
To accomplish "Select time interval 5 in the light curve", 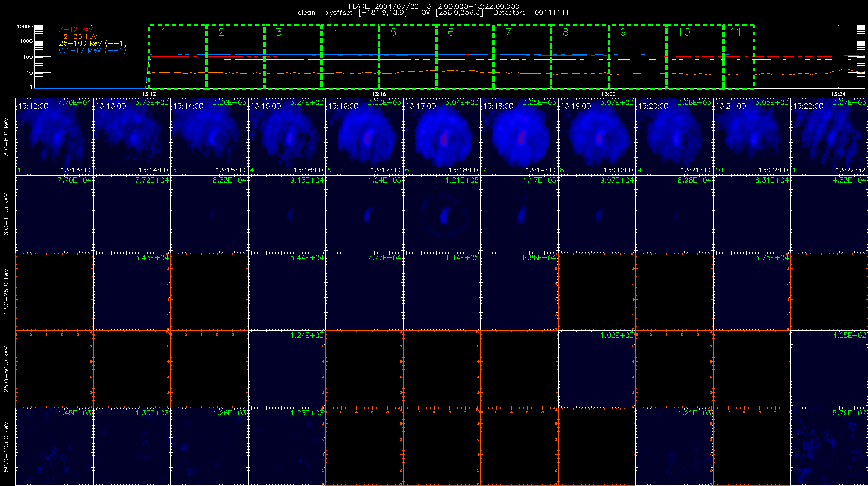I will (x=408, y=57).
